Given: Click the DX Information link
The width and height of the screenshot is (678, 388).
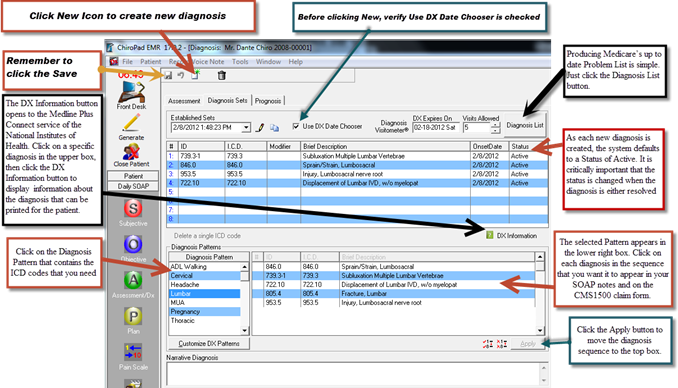Looking at the screenshot, I should pos(516,236).
